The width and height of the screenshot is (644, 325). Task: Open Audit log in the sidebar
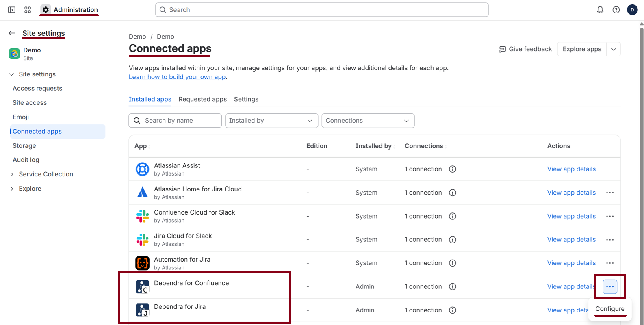click(x=26, y=160)
